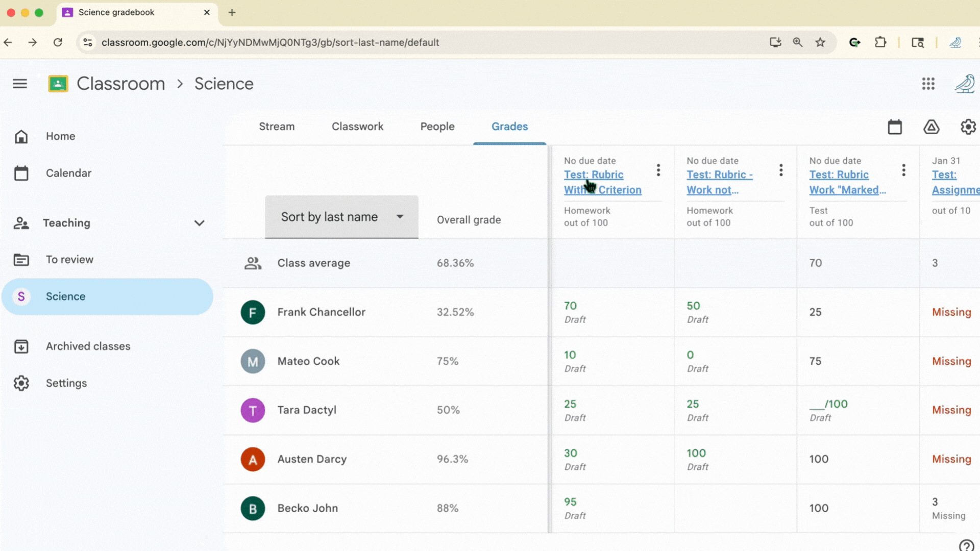The image size is (980, 551).
Task: Open Test: Rubric Work Marked assignment link
Action: click(847, 182)
